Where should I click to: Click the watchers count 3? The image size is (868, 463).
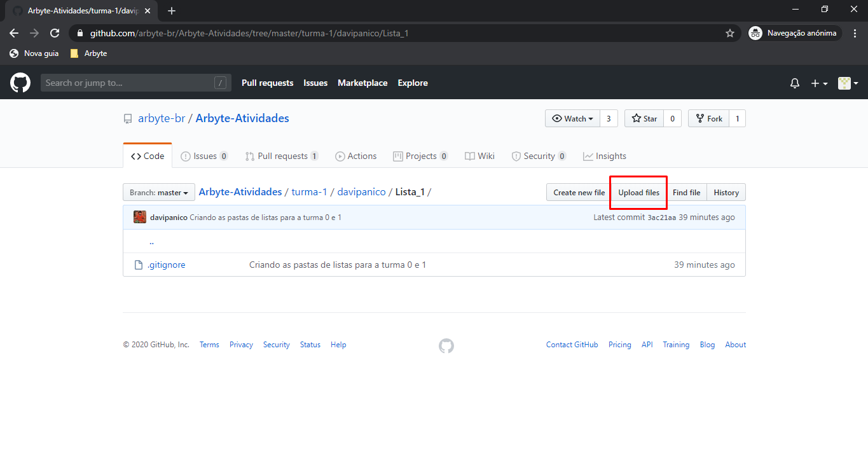(x=609, y=118)
